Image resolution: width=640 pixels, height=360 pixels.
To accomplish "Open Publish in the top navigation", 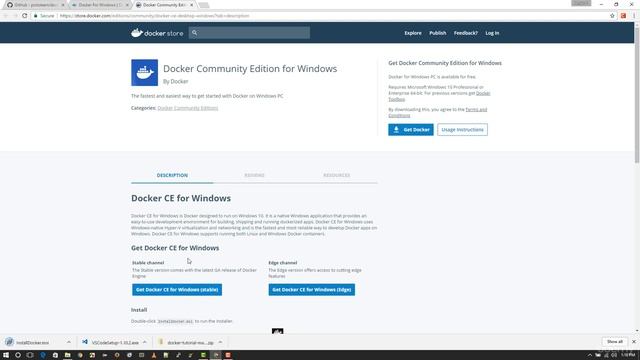I will coord(438,33).
